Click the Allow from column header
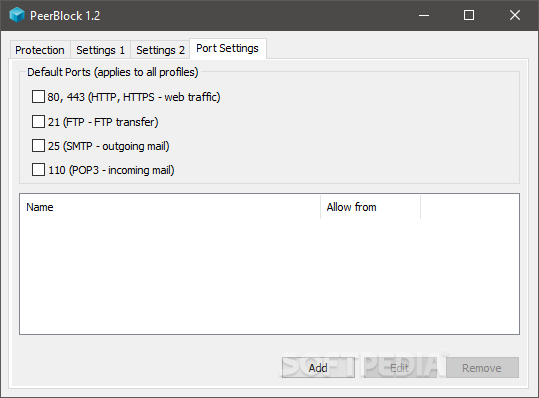The height and width of the screenshot is (398, 539). 371,207
